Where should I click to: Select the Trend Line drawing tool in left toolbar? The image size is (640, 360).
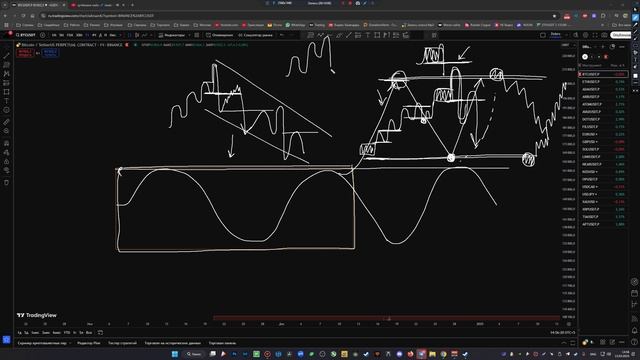click(x=7, y=56)
